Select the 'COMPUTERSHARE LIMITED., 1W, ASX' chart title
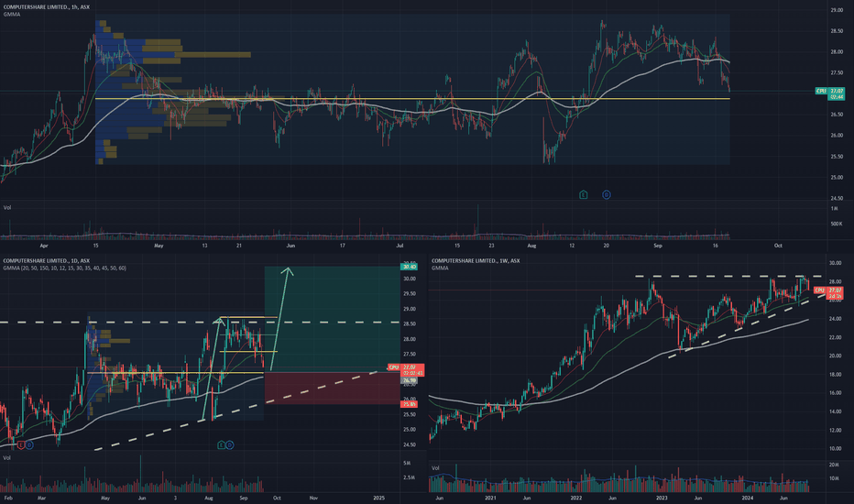This screenshot has height=504, width=854. click(x=476, y=261)
